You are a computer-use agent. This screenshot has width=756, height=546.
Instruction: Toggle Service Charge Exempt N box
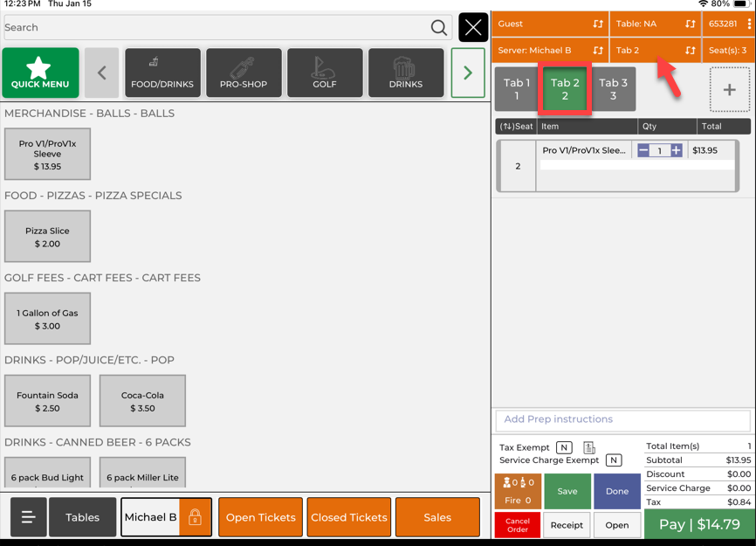pyautogui.click(x=614, y=460)
